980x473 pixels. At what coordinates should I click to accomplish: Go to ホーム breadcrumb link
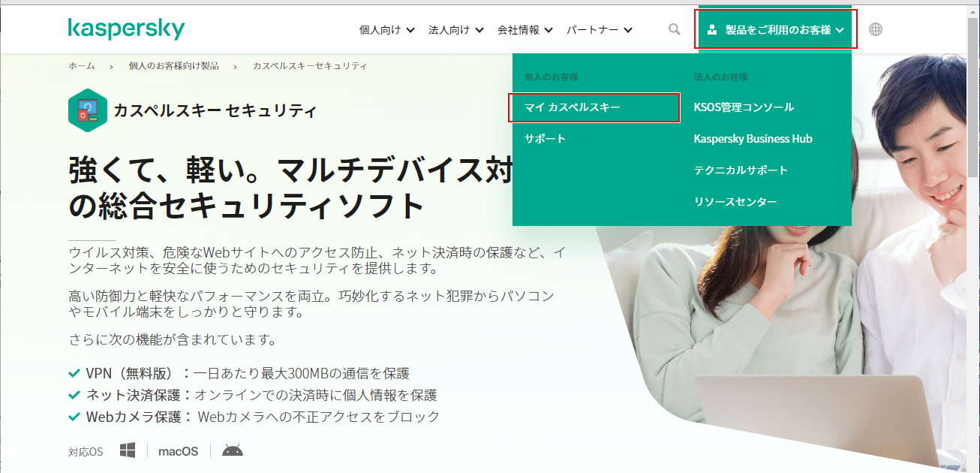82,66
